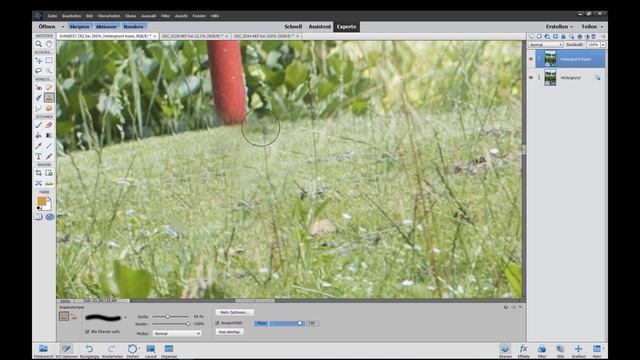Switch to Pattern Stamp variant icon
Image resolution: width=640 pixels, height=360 pixels.
pyautogui.click(x=74, y=316)
